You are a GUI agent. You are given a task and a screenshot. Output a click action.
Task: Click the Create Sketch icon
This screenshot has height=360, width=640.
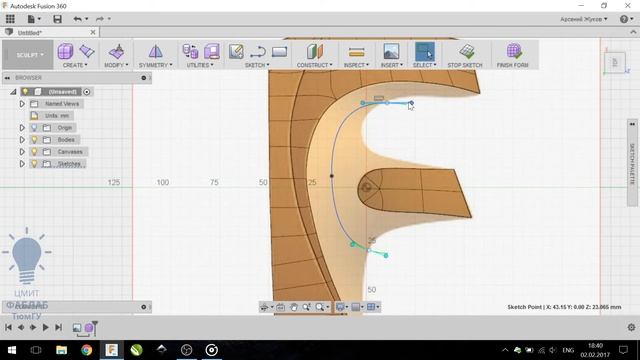[236, 51]
